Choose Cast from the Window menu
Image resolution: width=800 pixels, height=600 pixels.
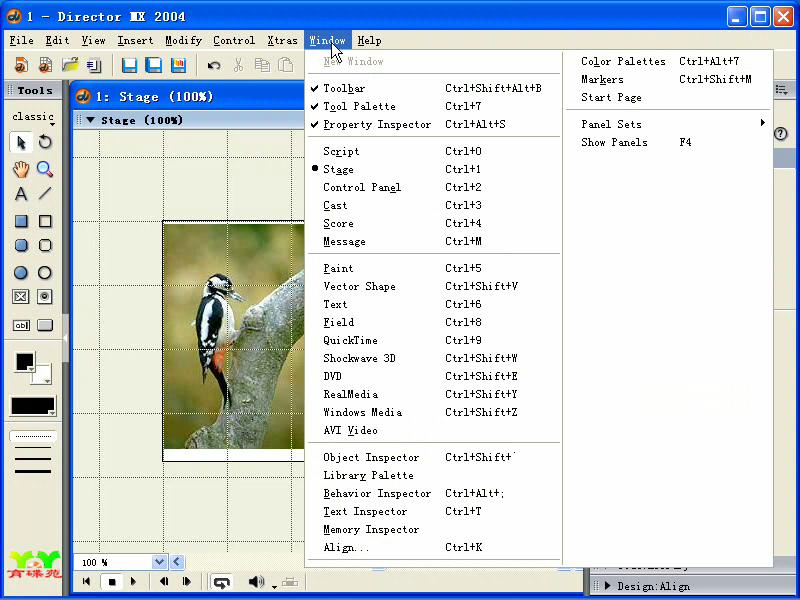434,205
